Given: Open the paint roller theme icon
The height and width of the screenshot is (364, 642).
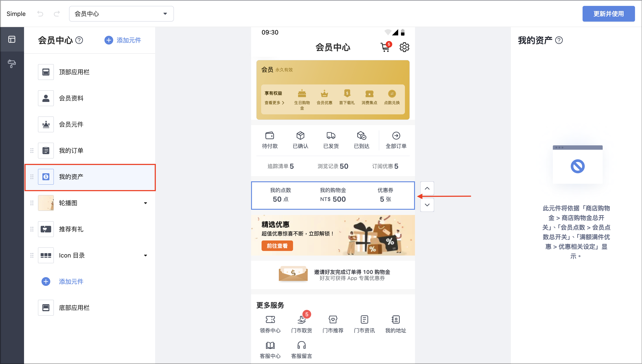Looking at the screenshot, I should 12,64.
